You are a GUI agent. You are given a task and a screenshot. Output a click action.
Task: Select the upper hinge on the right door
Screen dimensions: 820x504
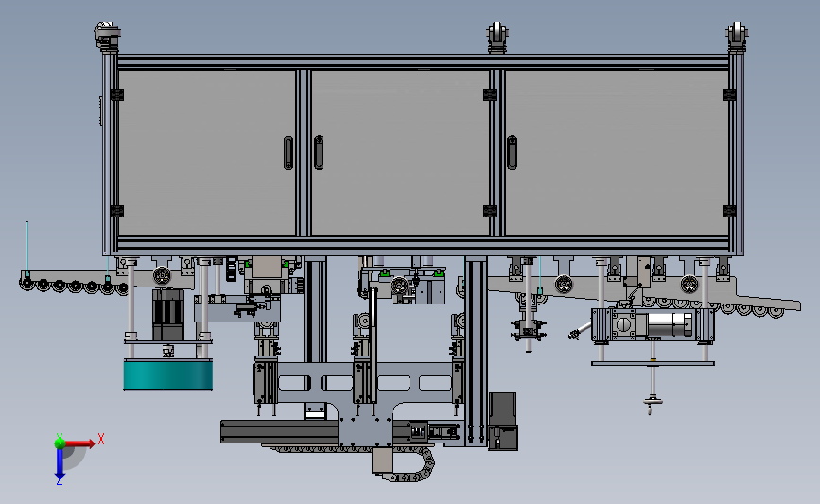tap(729, 95)
